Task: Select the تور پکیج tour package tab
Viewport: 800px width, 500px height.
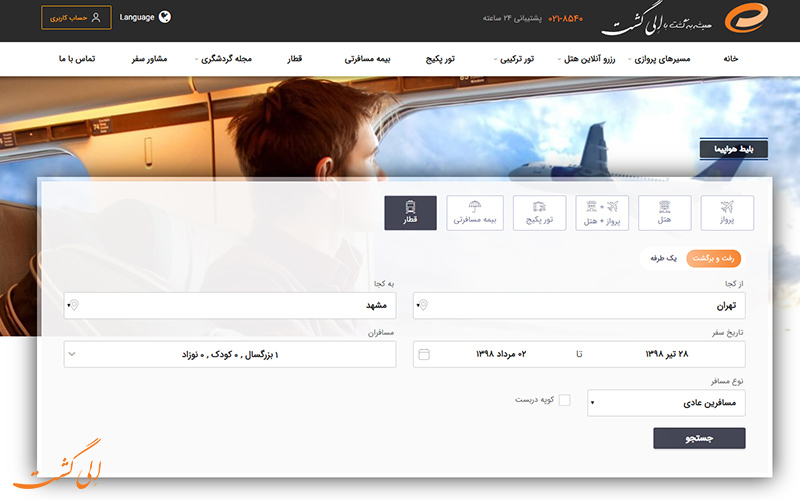Action: click(539, 213)
